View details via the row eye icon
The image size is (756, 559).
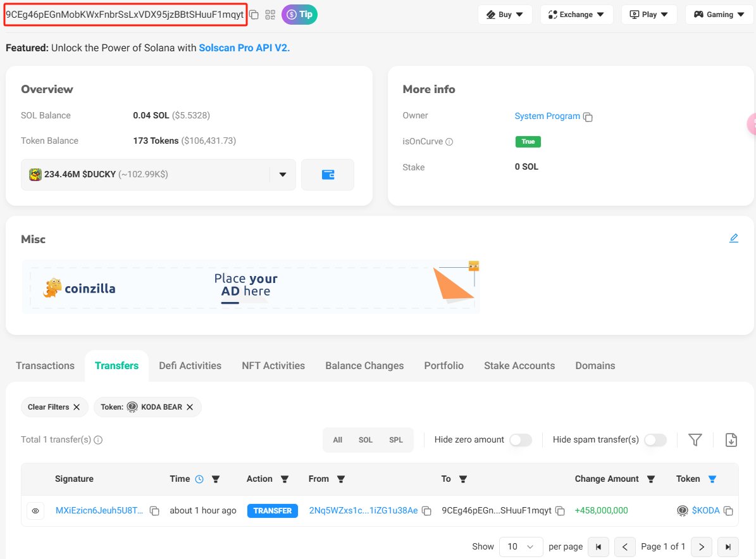coord(35,511)
